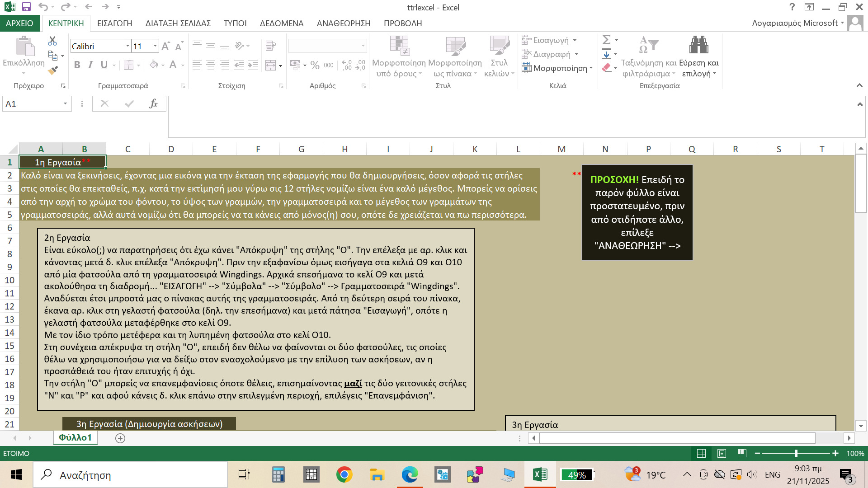Decrease decimal places
Image resolution: width=868 pixels, height=488 pixels.
coord(360,65)
